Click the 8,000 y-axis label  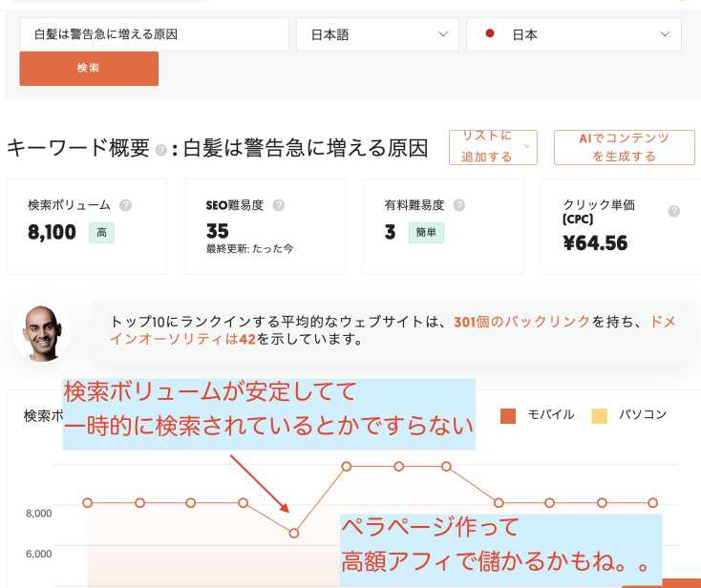click(x=39, y=514)
